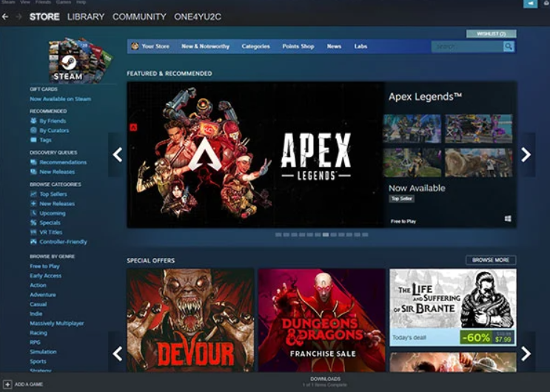
Task: Click ADD A GAME label
Action: point(29,385)
